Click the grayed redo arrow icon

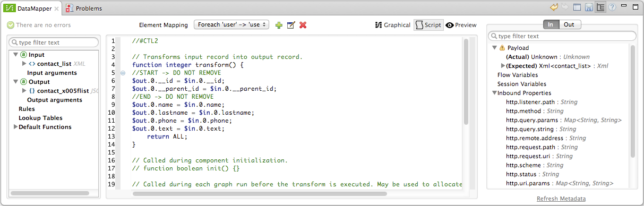pos(565,7)
